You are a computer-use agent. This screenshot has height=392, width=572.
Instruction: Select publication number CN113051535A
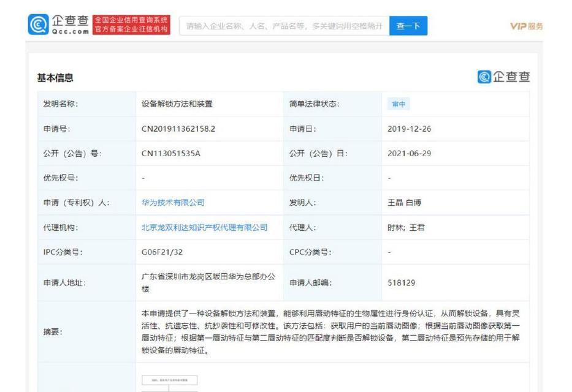pyautogui.click(x=170, y=153)
